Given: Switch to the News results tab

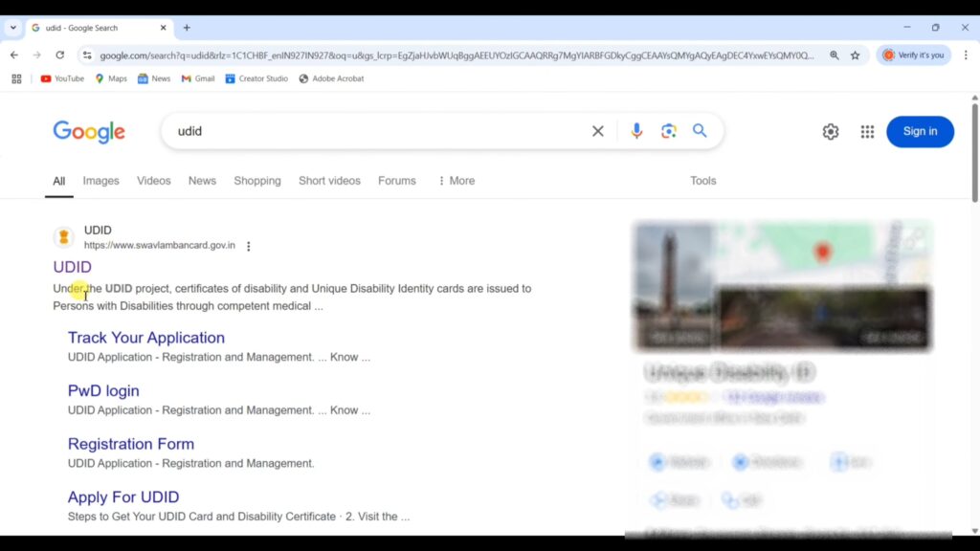Looking at the screenshot, I should click(203, 181).
